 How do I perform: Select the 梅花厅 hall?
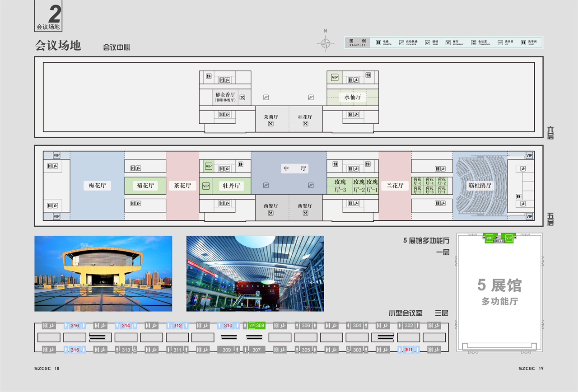pos(98,186)
